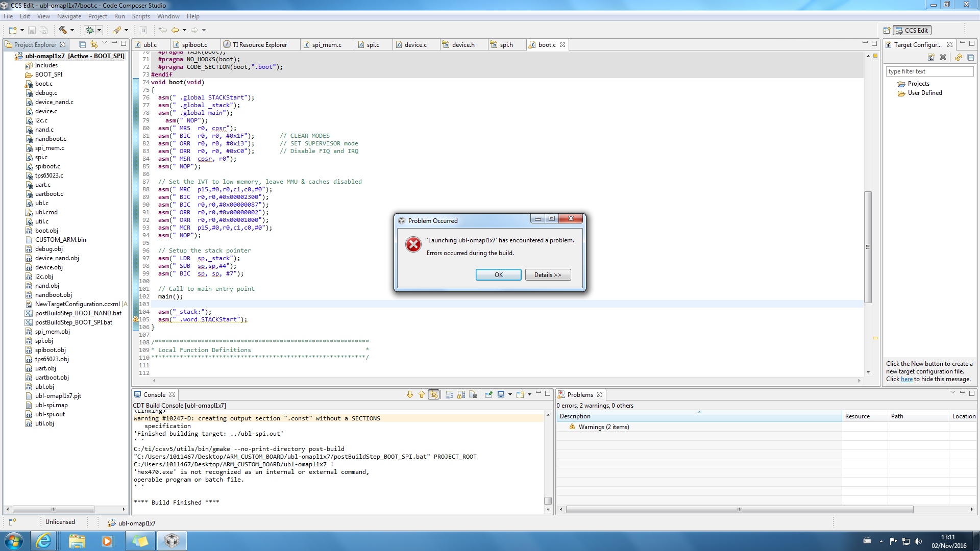Screen dimensions: 980x551
Task: Click the 'here' link in Target Configurations
Action: (x=906, y=379)
